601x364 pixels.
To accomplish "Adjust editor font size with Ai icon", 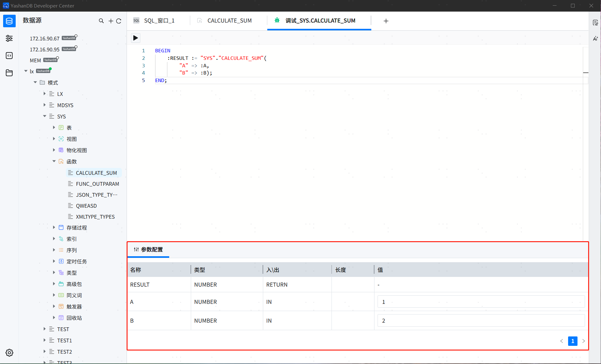I will pos(595,39).
